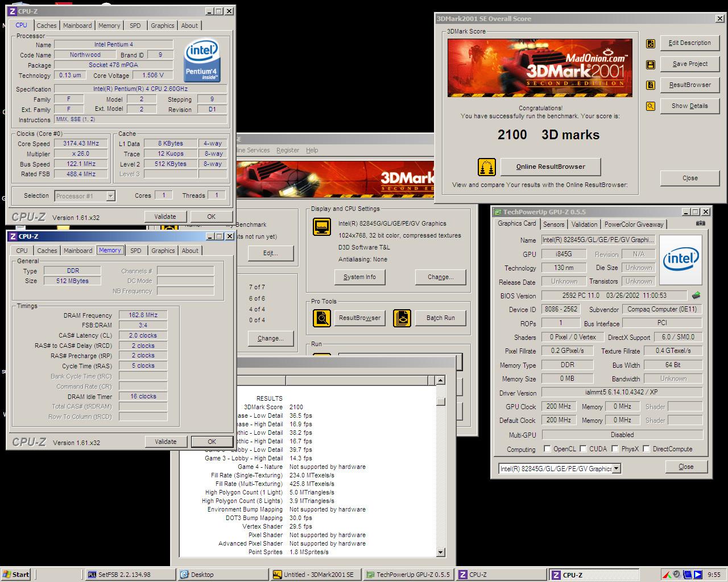728x582 pixels.
Task: Click the monitor icon in Display and CPU Settings
Action: [322, 227]
